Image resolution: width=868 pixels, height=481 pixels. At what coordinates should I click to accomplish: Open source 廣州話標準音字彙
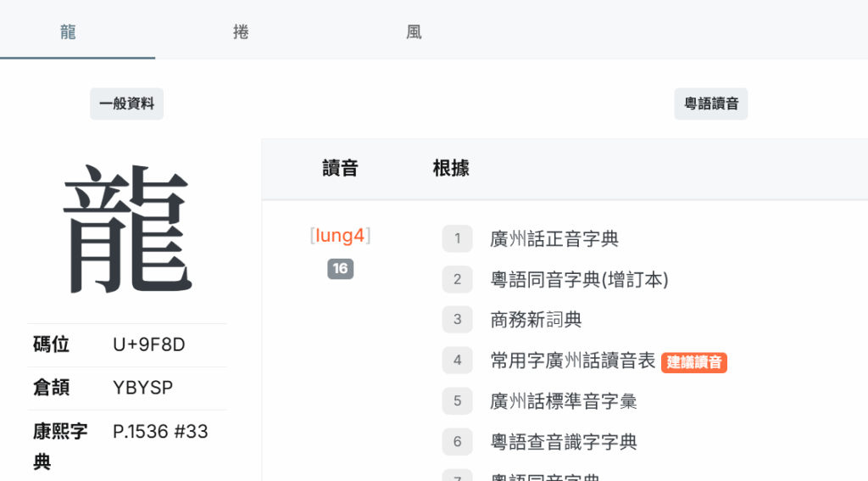564,400
